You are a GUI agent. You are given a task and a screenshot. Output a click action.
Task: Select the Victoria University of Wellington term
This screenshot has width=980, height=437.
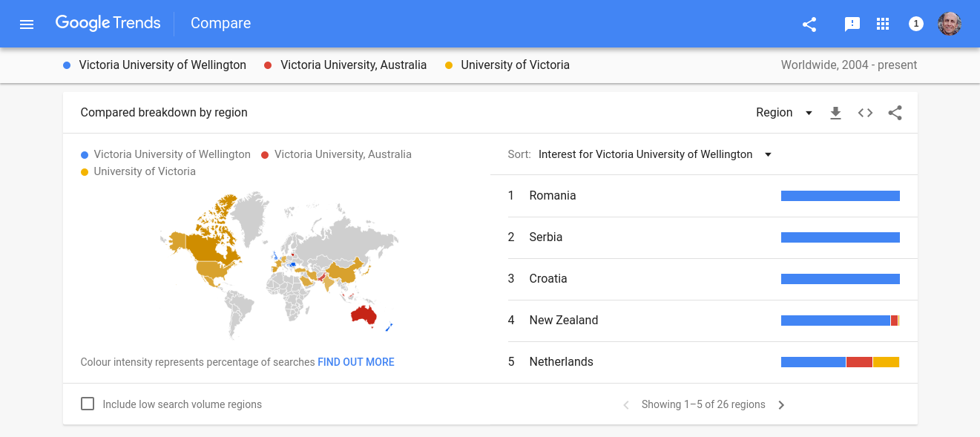pos(162,65)
